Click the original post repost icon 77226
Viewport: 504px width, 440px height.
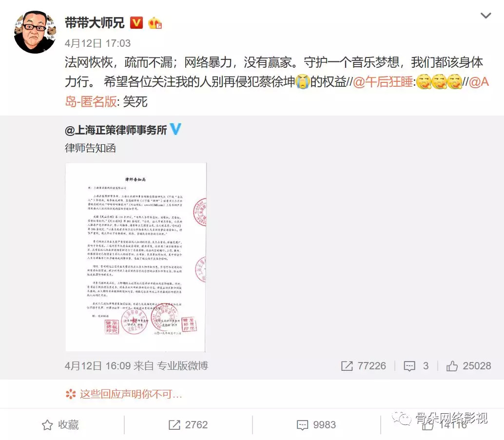(x=364, y=366)
